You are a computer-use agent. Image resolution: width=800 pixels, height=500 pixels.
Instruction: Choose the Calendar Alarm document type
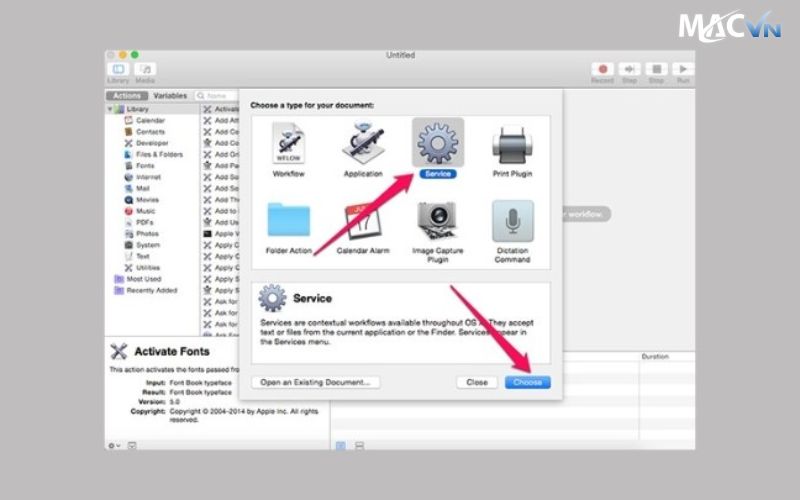point(363,228)
